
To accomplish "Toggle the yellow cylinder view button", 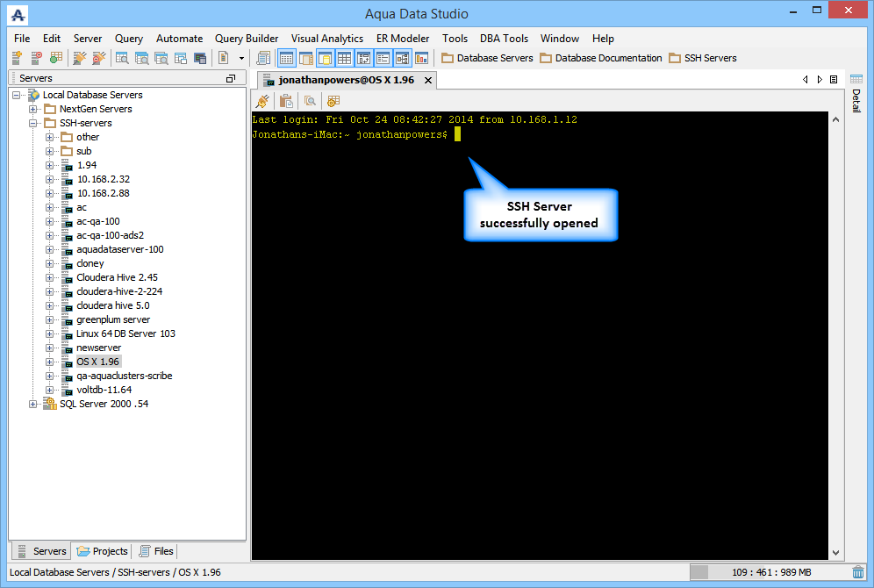I will (x=325, y=58).
